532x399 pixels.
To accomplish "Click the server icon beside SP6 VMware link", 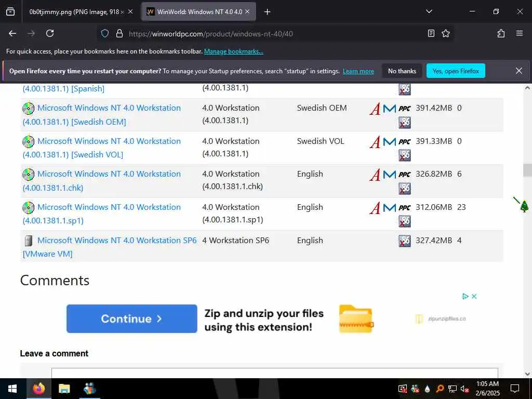I will coord(29,241).
